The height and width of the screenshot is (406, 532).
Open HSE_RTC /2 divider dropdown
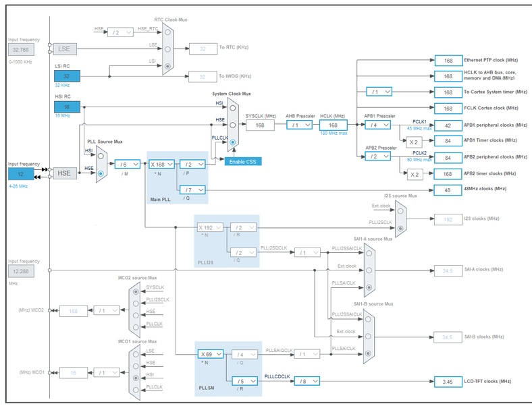pyautogui.click(x=120, y=32)
